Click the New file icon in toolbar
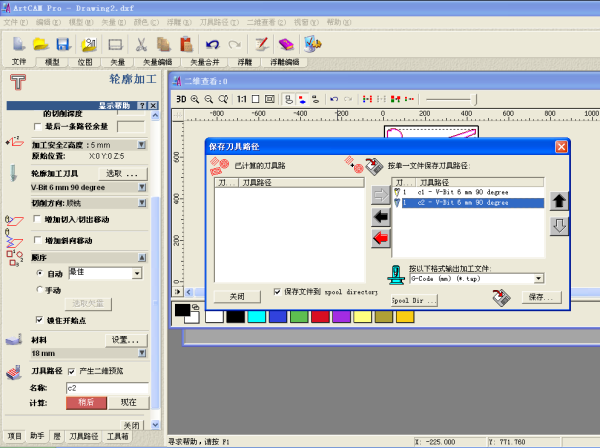Screen dimensions: 600x448 [18, 44]
